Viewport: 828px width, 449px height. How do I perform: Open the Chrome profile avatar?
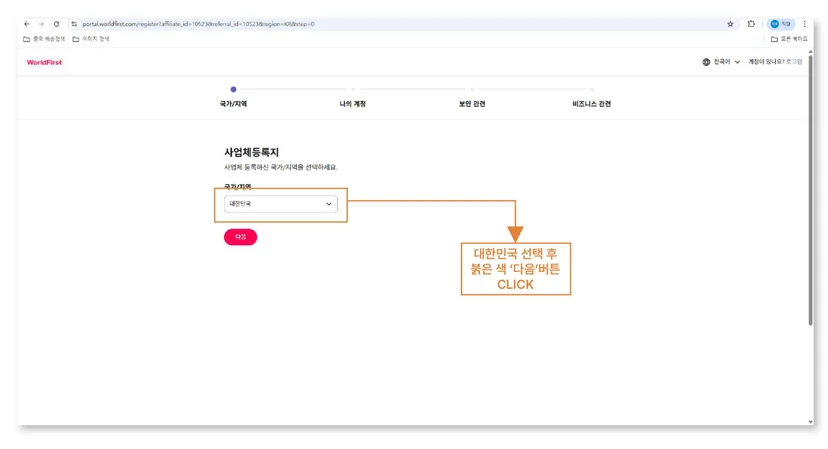coord(780,24)
